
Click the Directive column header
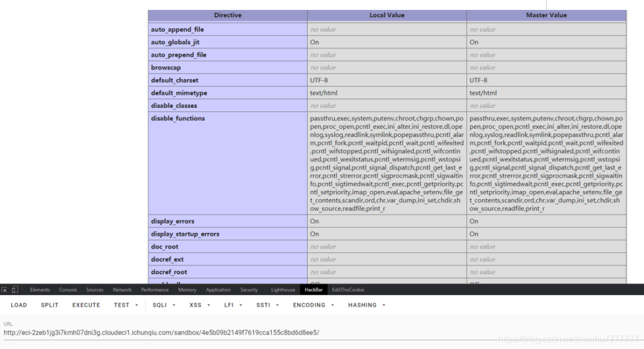click(227, 15)
